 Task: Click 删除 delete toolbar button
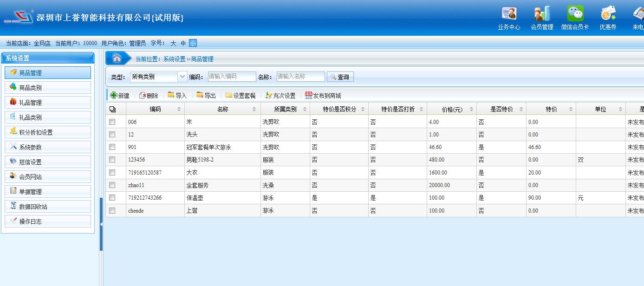click(149, 96)
